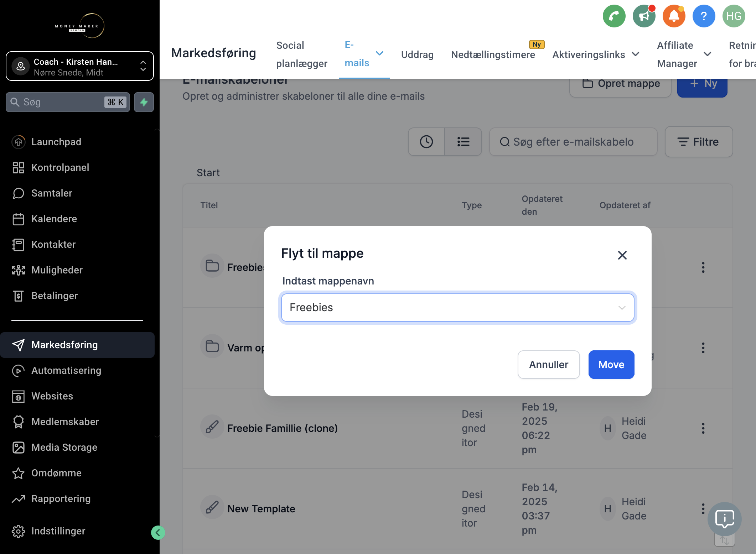The width and height of the screenshot is (756, 554).
Task: Open Nedtællingstimere tab
Action: pos(493,54)
